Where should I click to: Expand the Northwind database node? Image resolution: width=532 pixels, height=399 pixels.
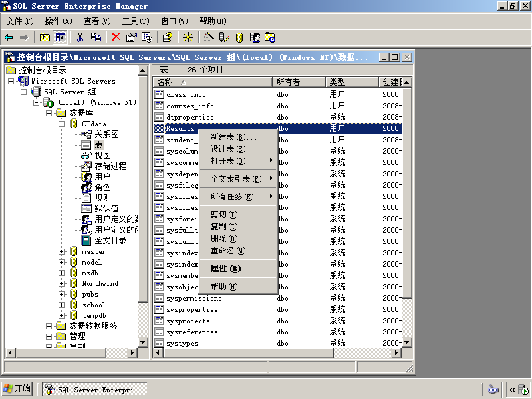point(61,284)
